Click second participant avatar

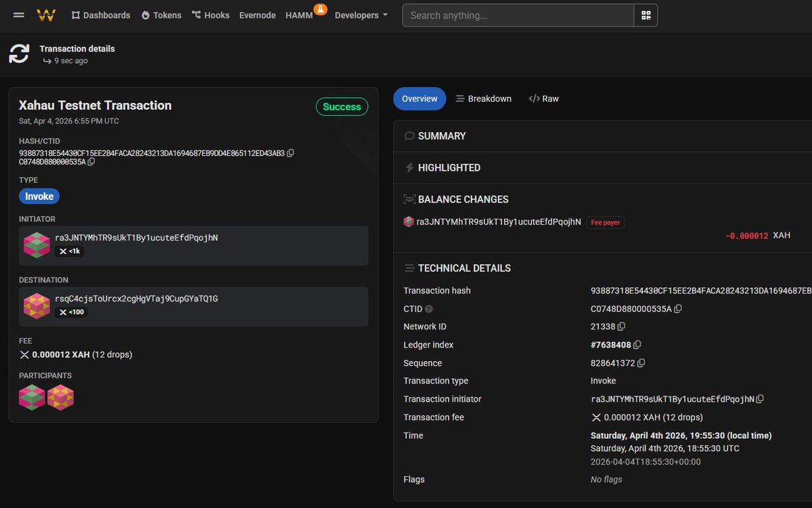(60, 398)
